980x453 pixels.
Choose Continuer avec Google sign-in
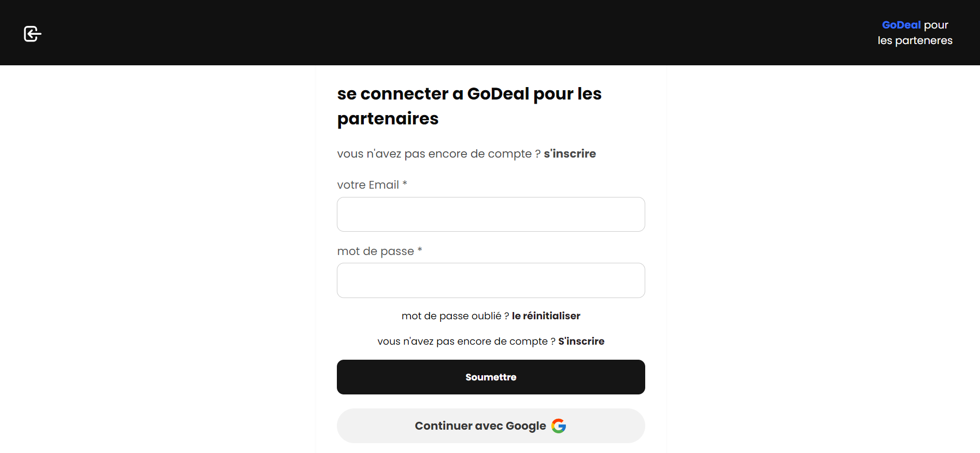coord(491,426)
